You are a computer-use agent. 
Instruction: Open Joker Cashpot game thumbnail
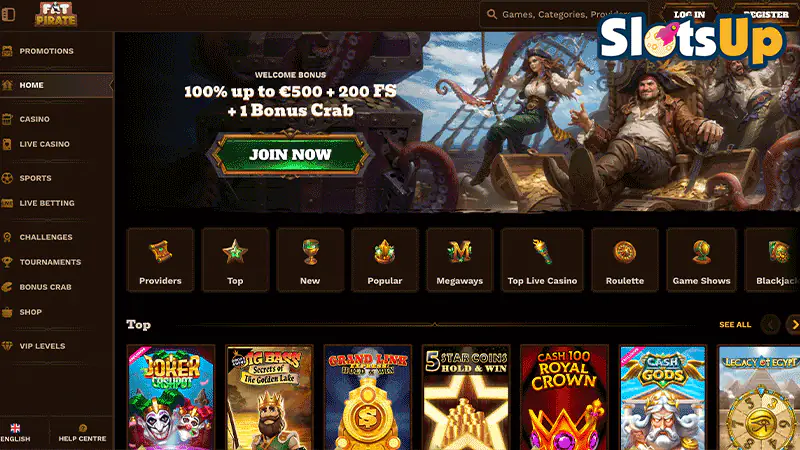tap(171, 397)
